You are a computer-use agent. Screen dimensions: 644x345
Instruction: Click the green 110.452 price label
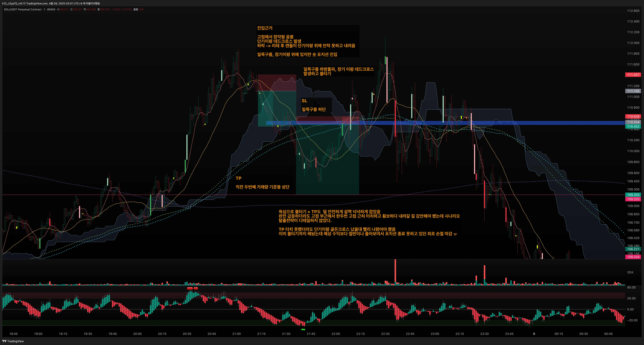click(633, 126)
